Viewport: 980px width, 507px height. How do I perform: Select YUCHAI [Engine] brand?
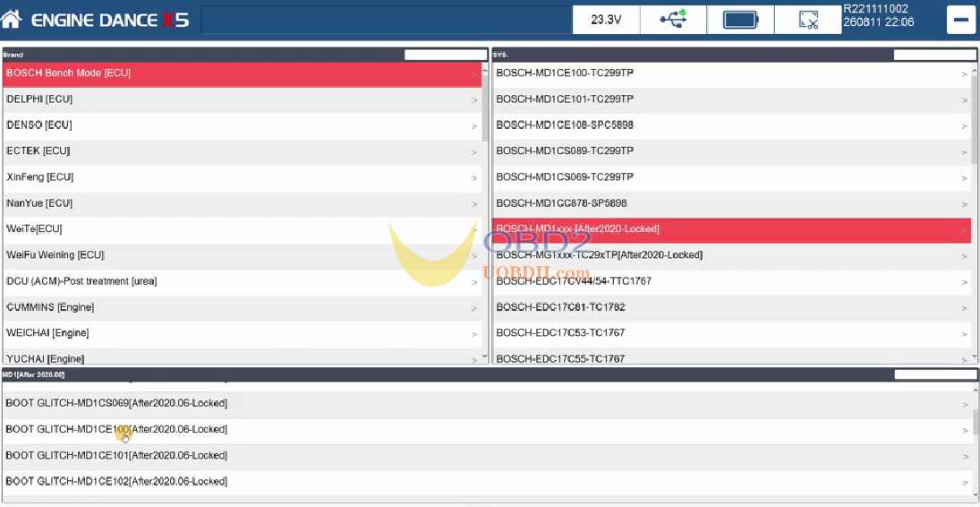click(243, 357)
